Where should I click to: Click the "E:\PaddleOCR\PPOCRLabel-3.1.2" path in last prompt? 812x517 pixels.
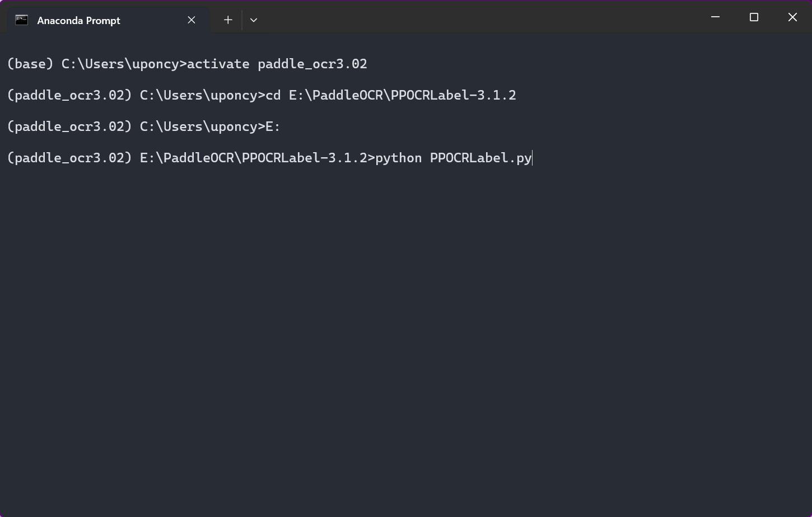(253, 158)
